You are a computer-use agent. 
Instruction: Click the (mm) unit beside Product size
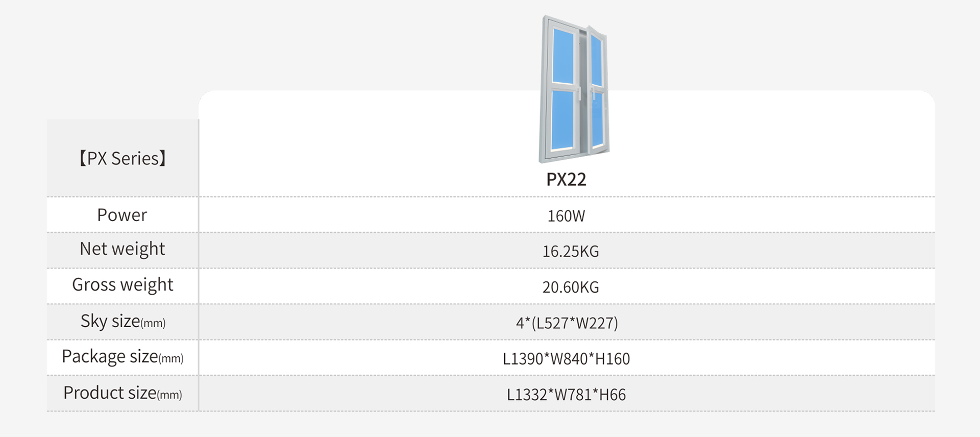[x=169, y=395]
